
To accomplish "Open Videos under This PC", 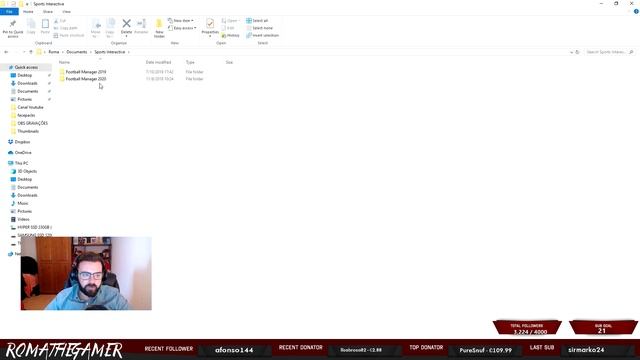I will click(23, 220).
